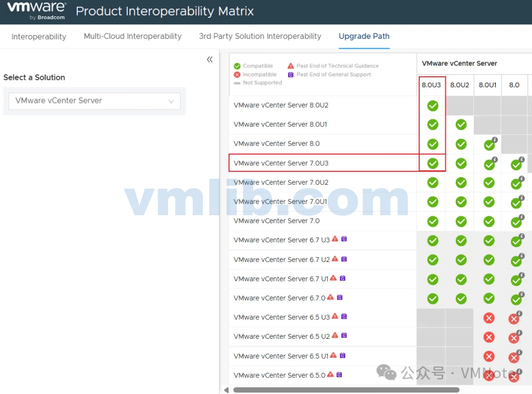This screenshot has height=394, width=532.
Task: Open the Multi-Cloud Interoperability tab
Action: [132, 36]
